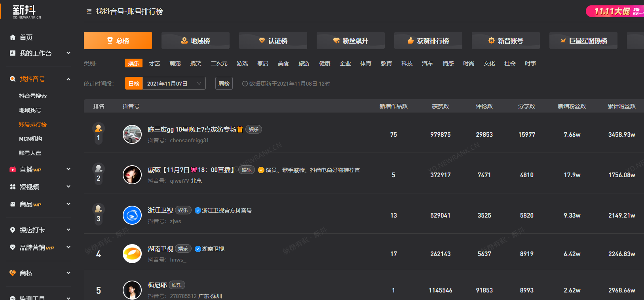644x300 pixels.
Task: Switch to 周榜 weekly ranking
Action: coord(224,83)
